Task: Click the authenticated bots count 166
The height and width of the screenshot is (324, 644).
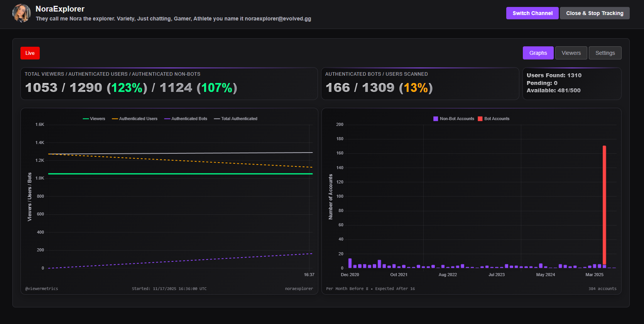Action: pyautogui.click(x=338, y=88)
